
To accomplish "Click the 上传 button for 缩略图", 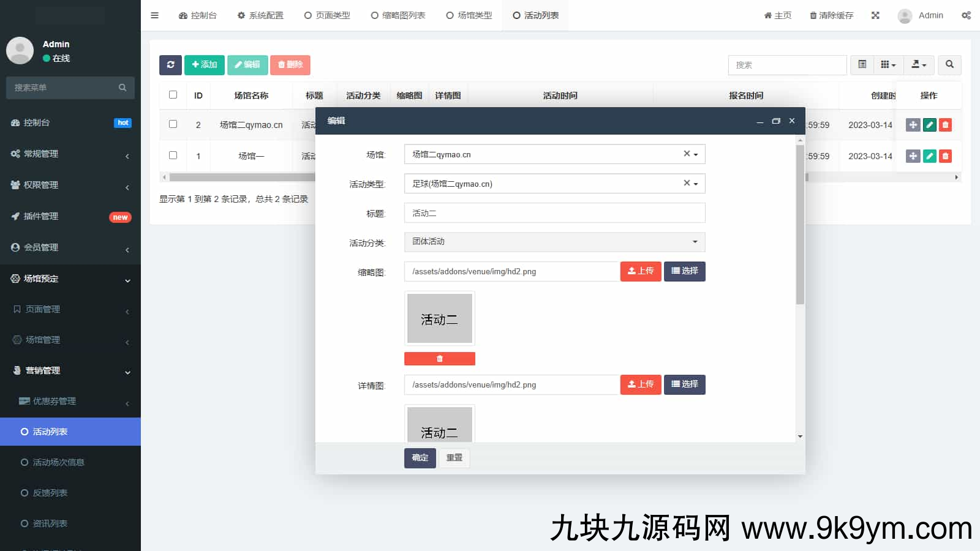I will [640, 271].
